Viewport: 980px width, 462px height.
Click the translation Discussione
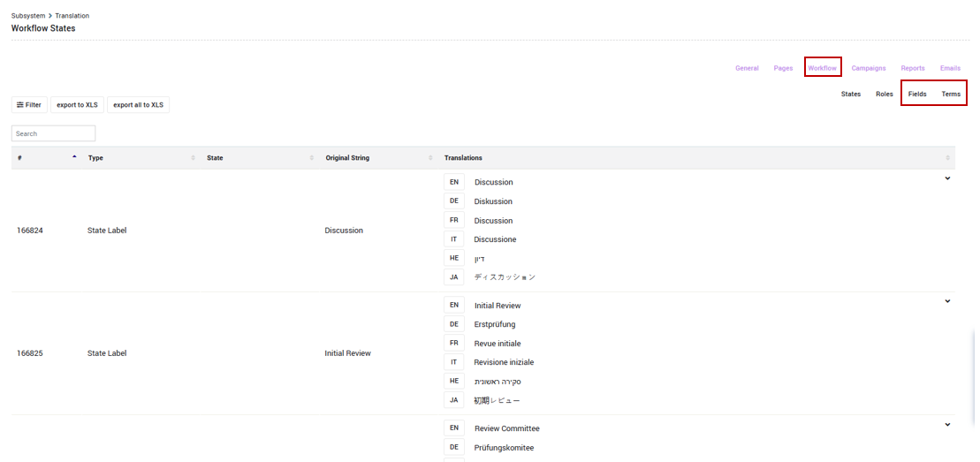coord(496,239)
